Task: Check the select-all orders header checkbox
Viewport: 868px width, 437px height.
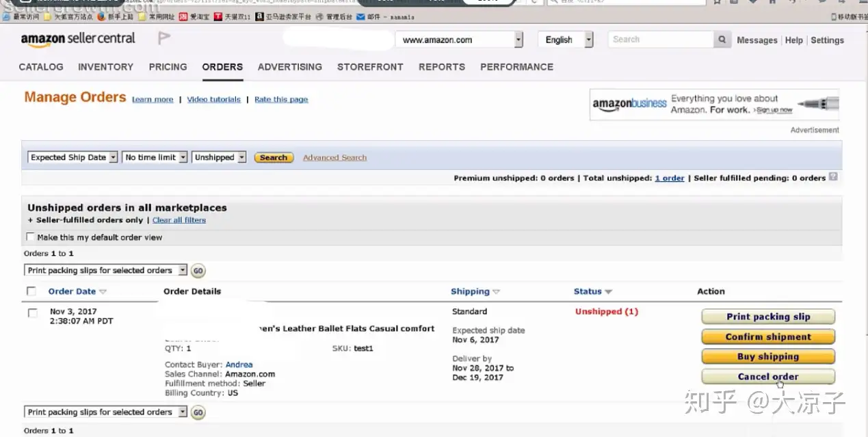Action: coord(31,291)
